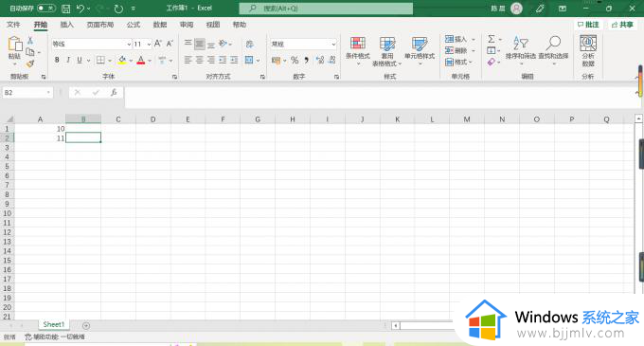Click the percent style icon

pos(295,61)
